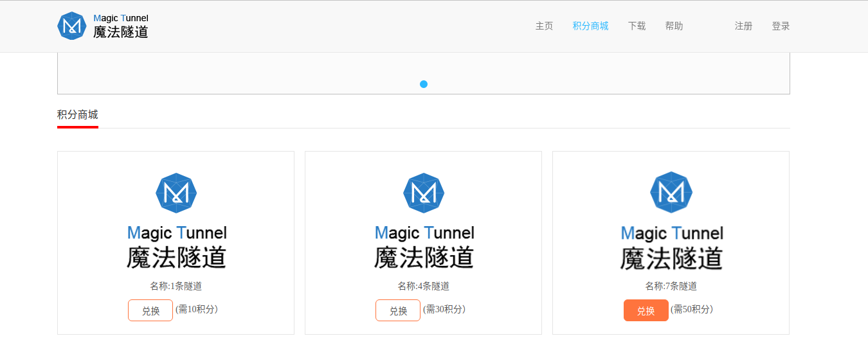Click the 魔法隧道 wordmark in the header
The width and height of the screenshot is (868, 363).
pos(121,32)
